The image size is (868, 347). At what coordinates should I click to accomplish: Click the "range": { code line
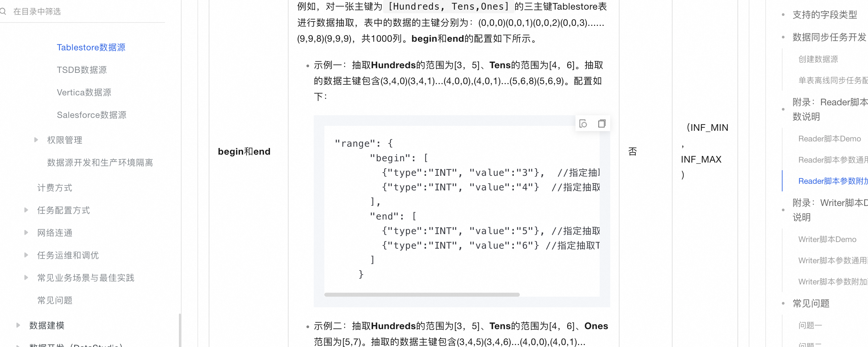[363, 143]
